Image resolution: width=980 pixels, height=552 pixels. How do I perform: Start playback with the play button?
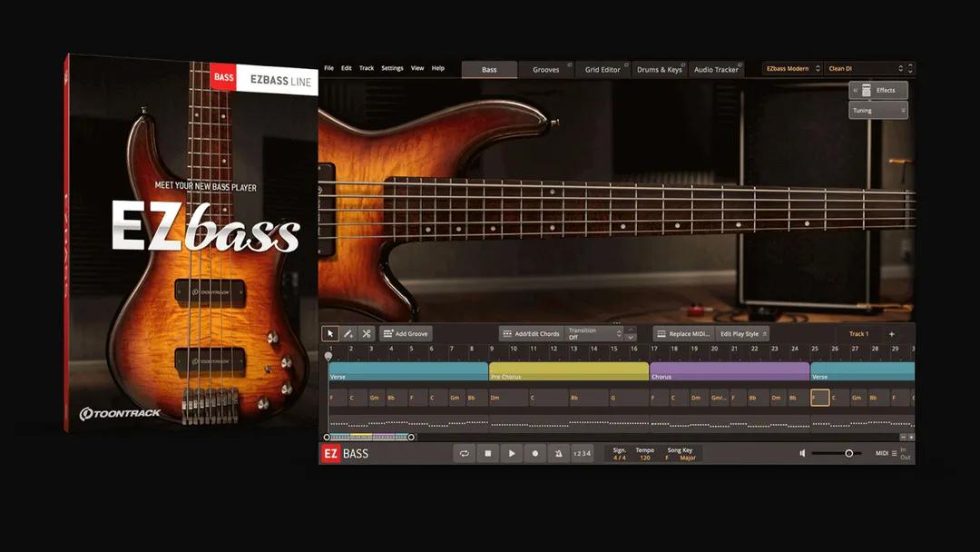pos(511,453)
